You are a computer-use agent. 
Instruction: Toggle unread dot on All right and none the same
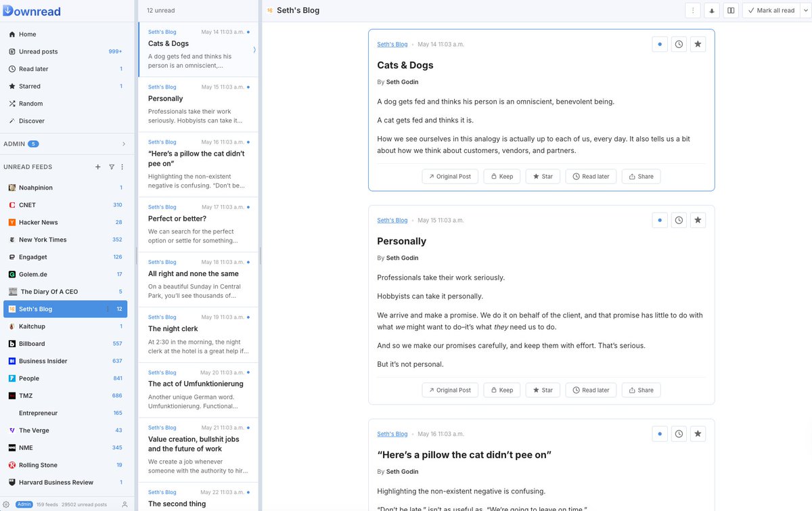pyautogui.click(x=248, y=262)
